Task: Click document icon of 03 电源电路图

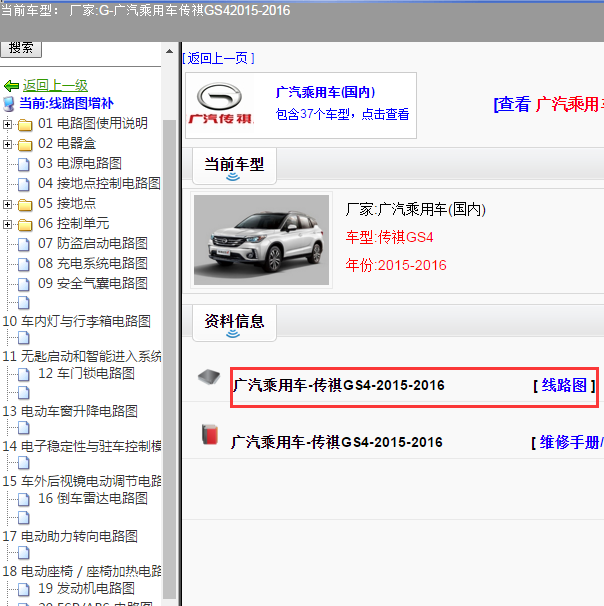Action: point(24,165)
